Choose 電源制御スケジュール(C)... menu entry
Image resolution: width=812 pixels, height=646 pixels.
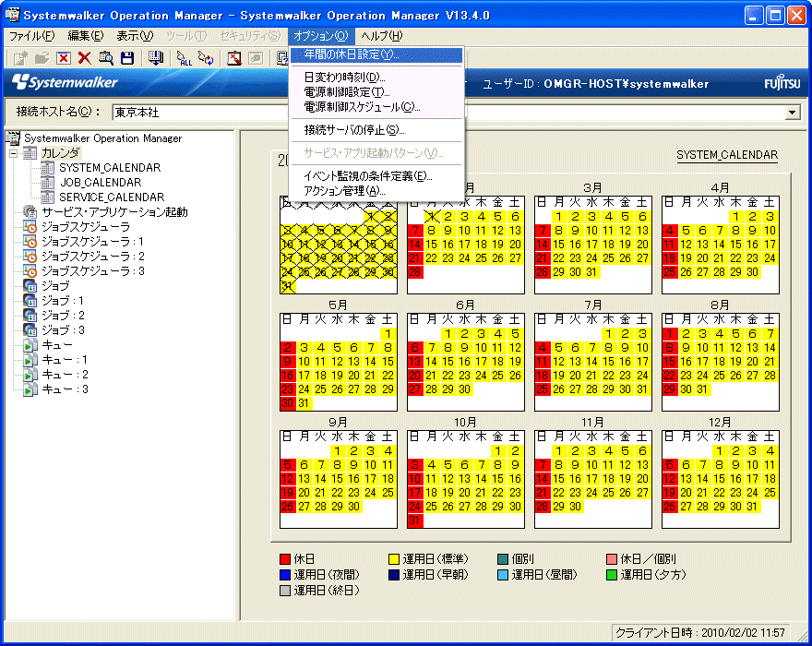coord(376,107)
